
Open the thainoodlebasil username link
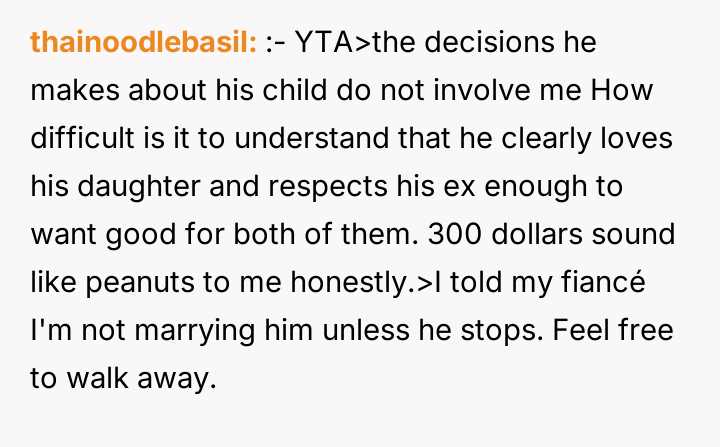click(x=144, y=42)
